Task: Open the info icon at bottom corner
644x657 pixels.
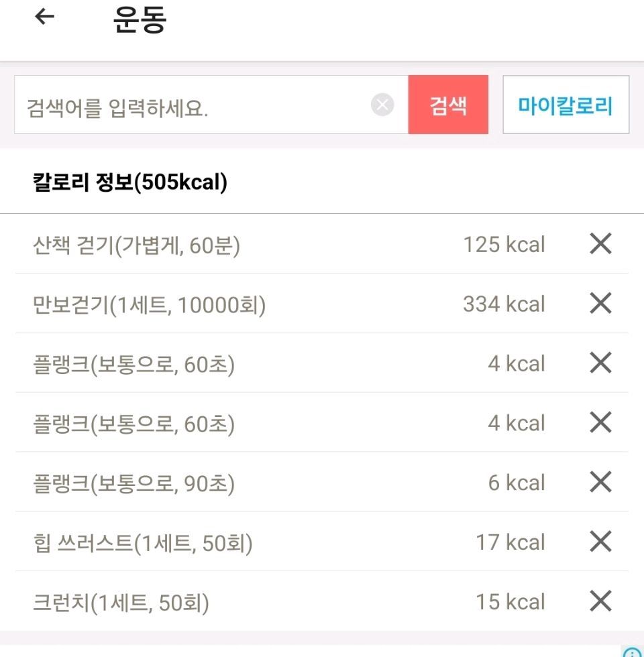Action: point(631,652)
